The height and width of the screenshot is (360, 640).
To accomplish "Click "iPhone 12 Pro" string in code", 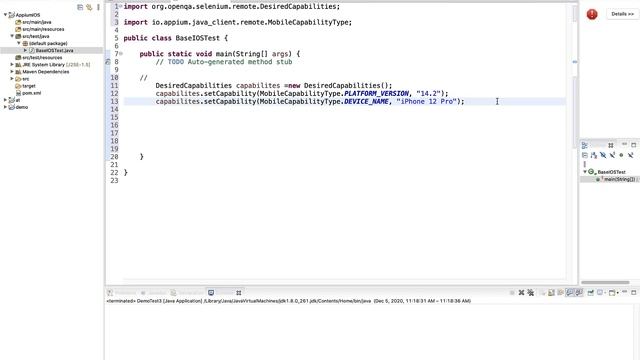I will tap(426, 101).
